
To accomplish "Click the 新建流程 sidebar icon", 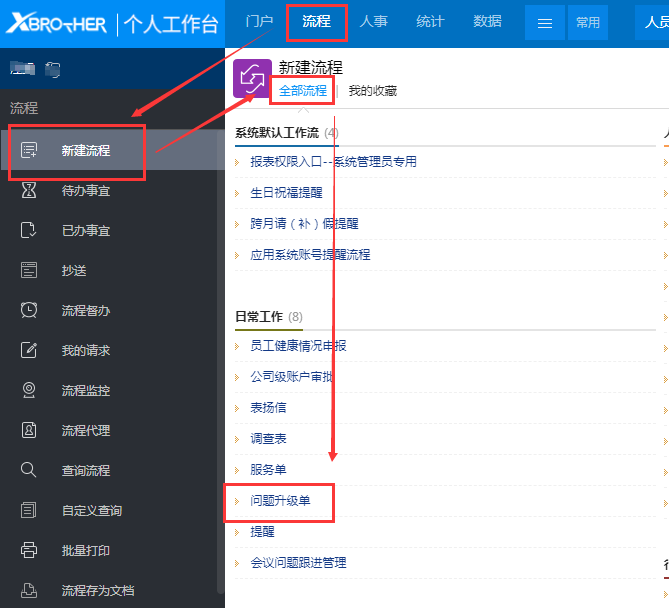I will [29, 150].
